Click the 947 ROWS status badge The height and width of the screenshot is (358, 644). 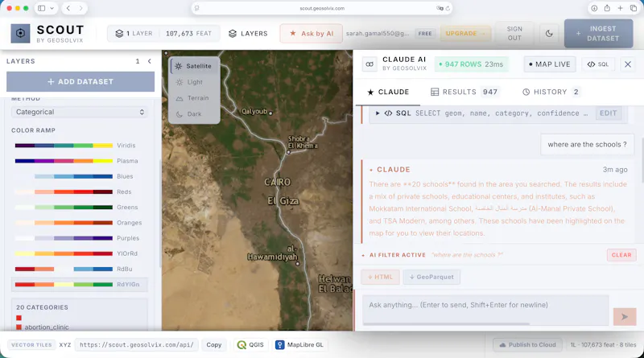click(471, 64)
